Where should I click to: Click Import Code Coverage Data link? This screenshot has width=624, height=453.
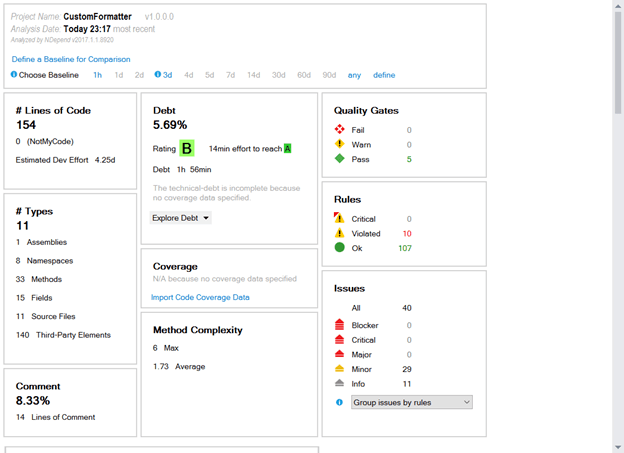coord(200,297)
